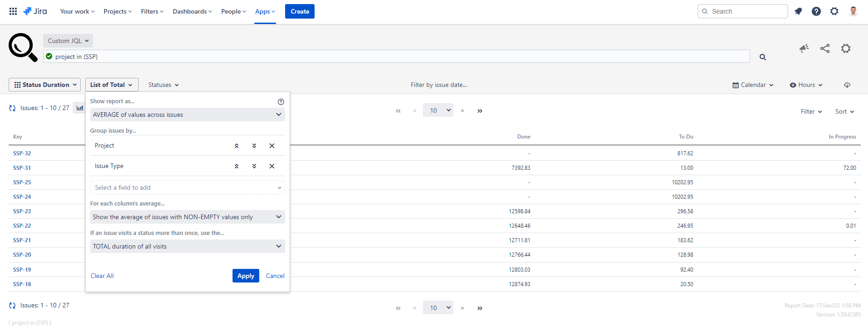
Task: Click the notifications icon in header
Action: tap(798, 11)
